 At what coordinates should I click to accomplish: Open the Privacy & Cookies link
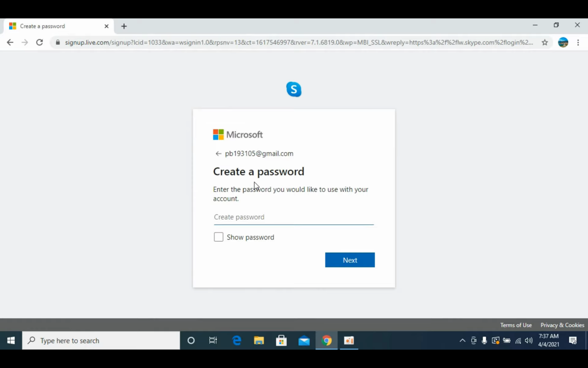[x=562, y=325]
